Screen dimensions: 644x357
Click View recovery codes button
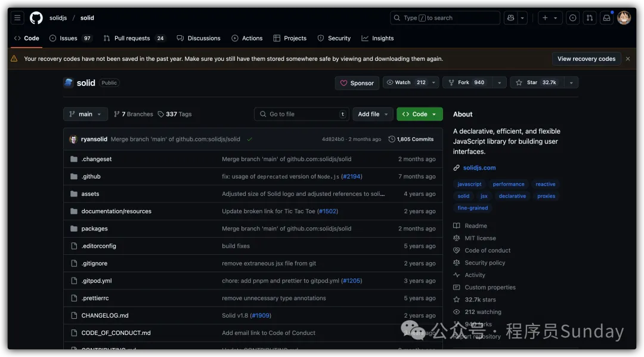[x=586, y=59]
